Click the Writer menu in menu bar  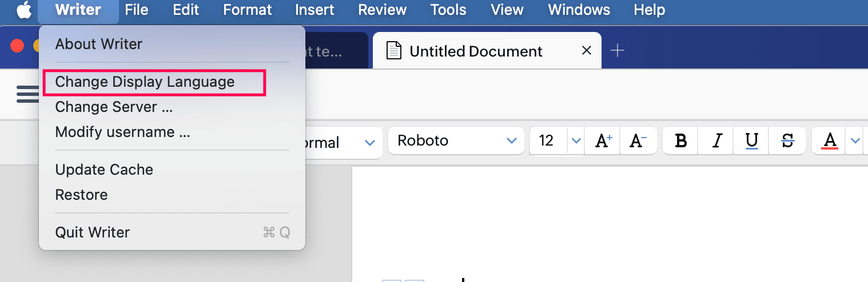(78, 10)
